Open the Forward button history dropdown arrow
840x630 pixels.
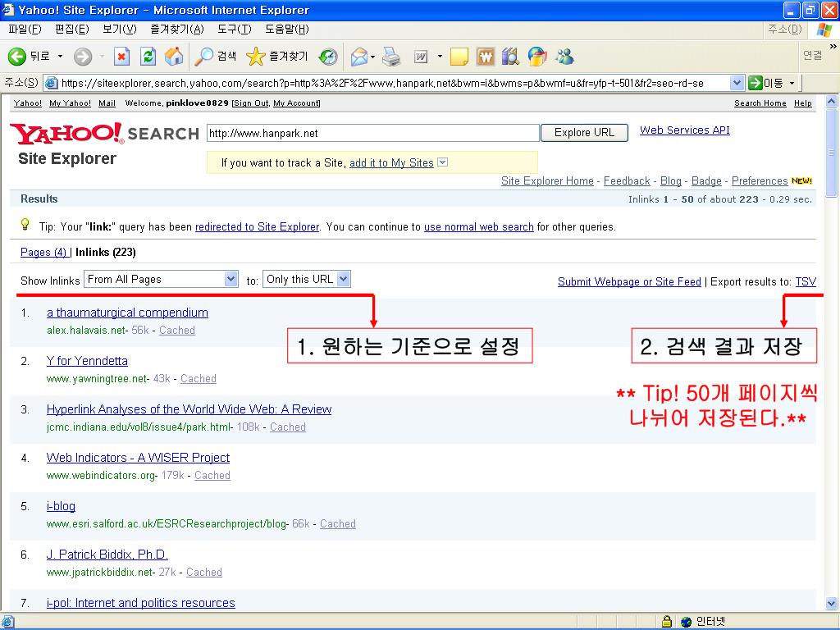tap(101, 57)
